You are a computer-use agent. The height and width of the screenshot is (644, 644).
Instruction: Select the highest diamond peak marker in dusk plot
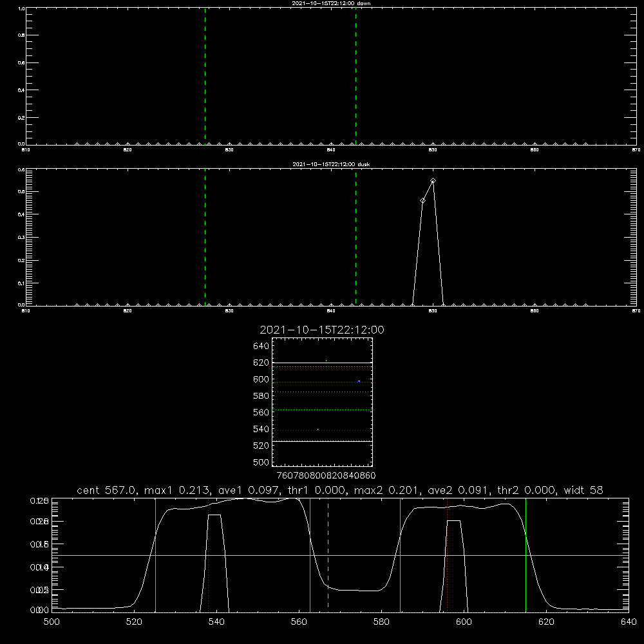pos(433,181)
